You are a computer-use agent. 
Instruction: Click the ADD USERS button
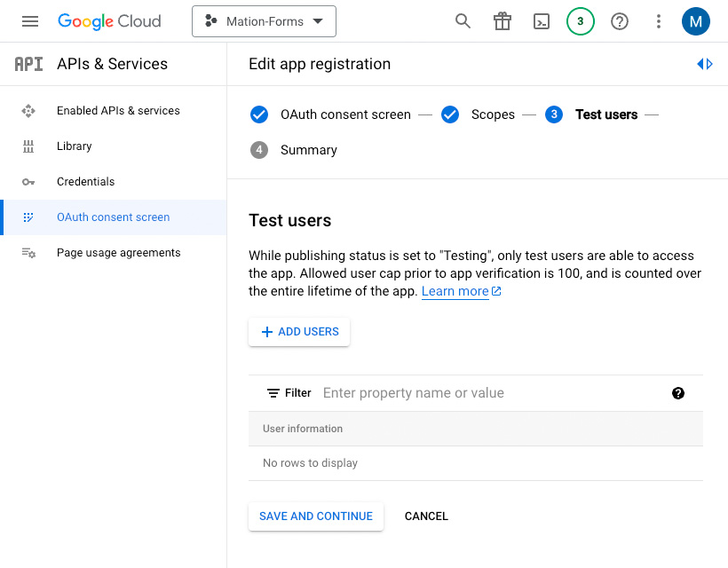point(299,332)
